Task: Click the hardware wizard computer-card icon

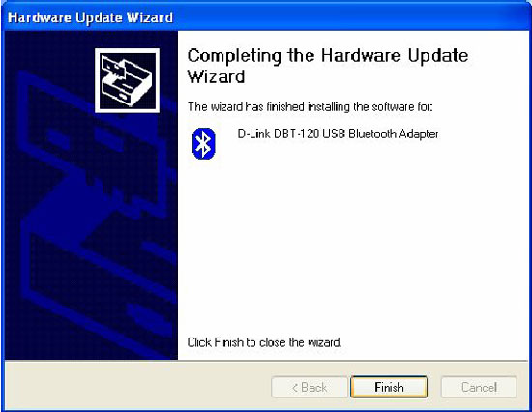Action: click(128, 80)
